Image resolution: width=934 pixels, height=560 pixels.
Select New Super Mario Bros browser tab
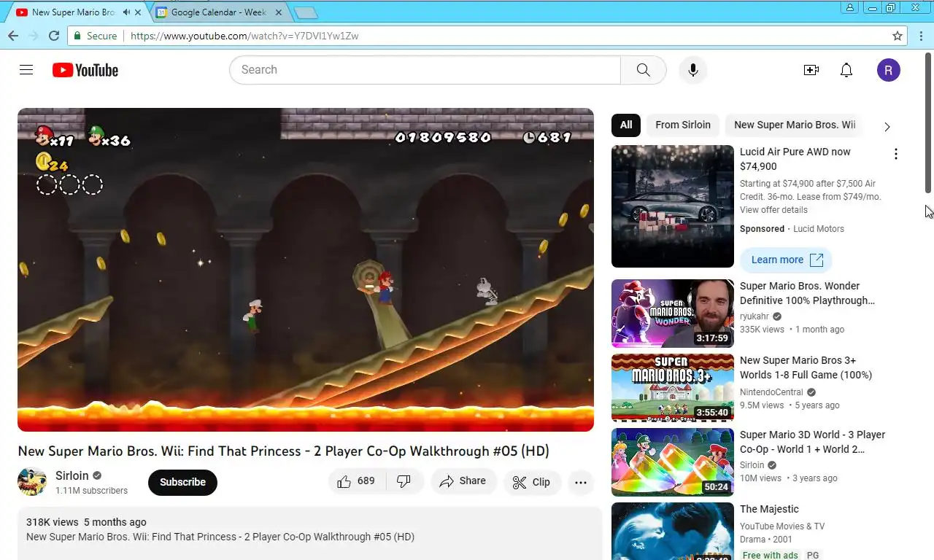point(73,12)
